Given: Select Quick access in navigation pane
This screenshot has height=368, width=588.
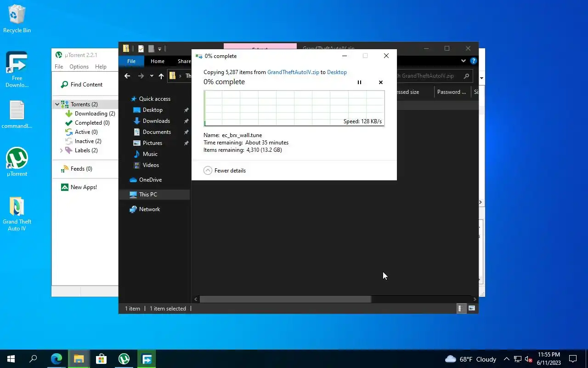Looking at the screenshot, I should 155,99.
